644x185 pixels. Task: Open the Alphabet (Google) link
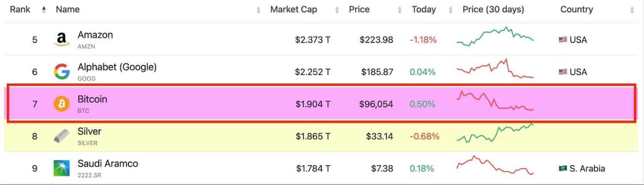[x=117, y=67]
